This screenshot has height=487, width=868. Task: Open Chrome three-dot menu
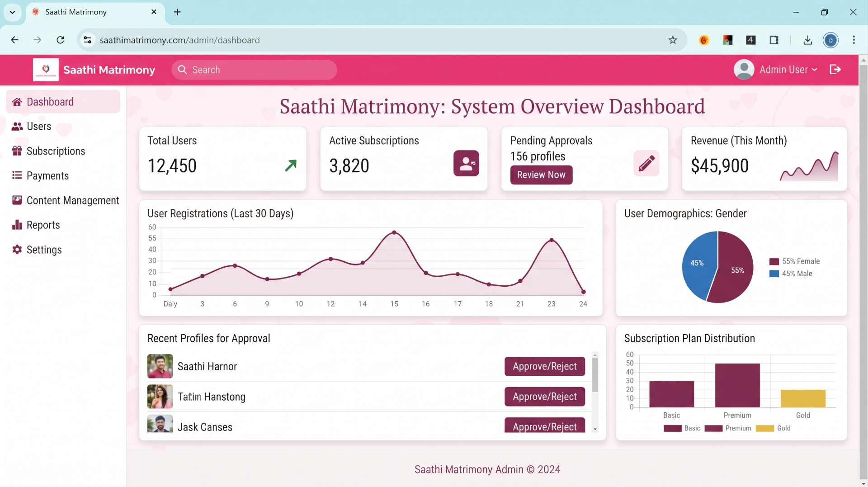(x=854, y=40)
